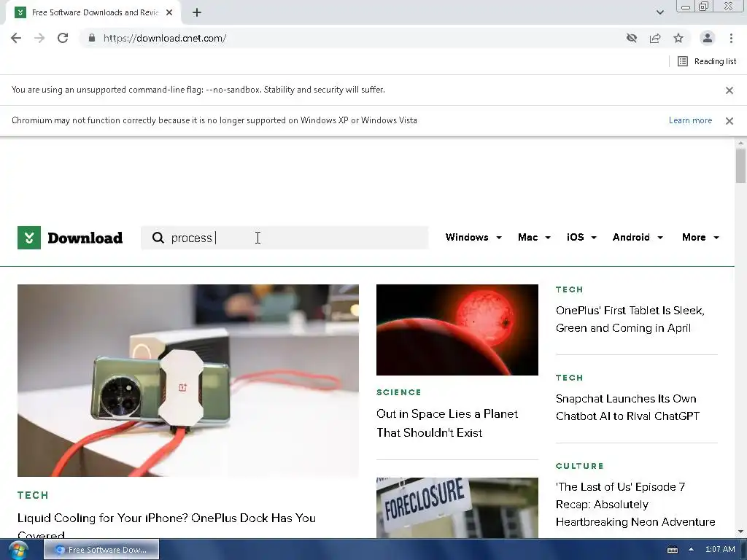
Task: Open the red planet space image
Action: 457,330
